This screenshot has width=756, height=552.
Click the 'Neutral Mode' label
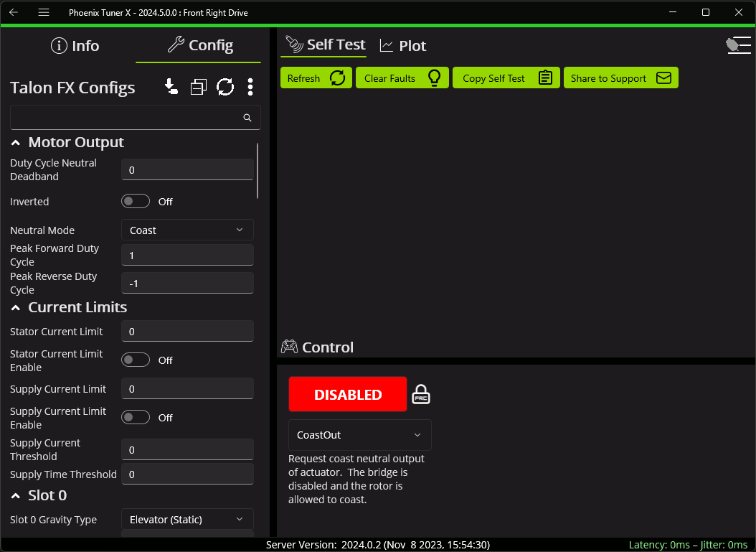(x=42, y=230)
